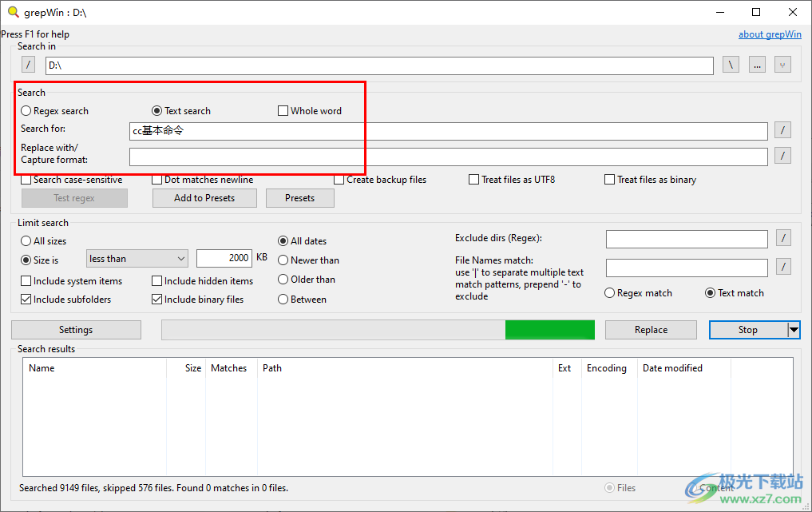Viewport: 812px width, 512px height.
Task: Open folder browse ellipsis button
Action: pos(757,65)
